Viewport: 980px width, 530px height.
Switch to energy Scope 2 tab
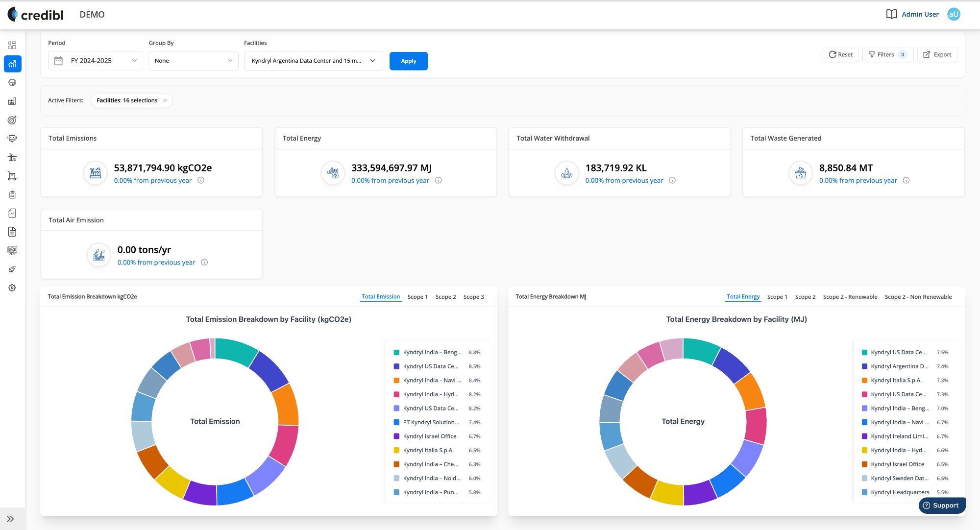(x=805, y=297)
